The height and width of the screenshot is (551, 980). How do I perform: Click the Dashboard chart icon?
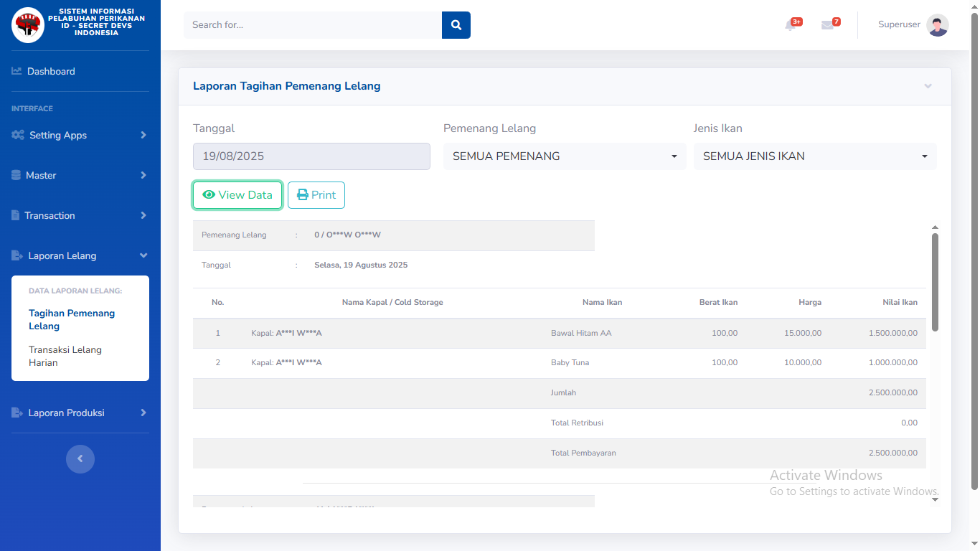17,71
